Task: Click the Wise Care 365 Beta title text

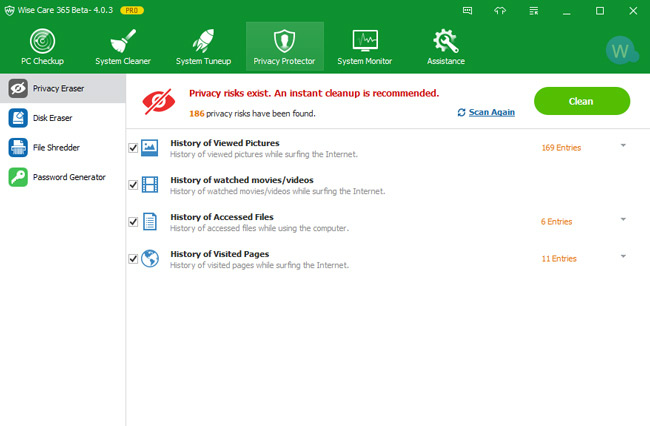Action: click(x=65, y=10)
